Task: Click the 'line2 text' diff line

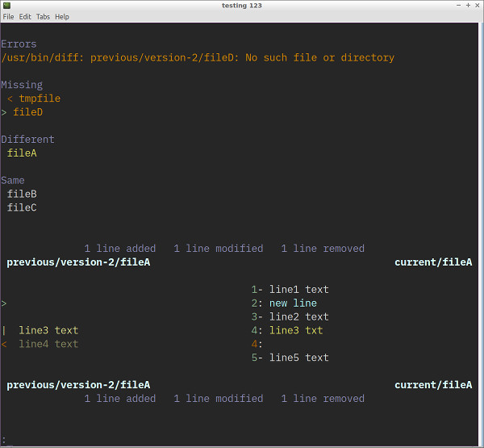Action: (299, 316)
